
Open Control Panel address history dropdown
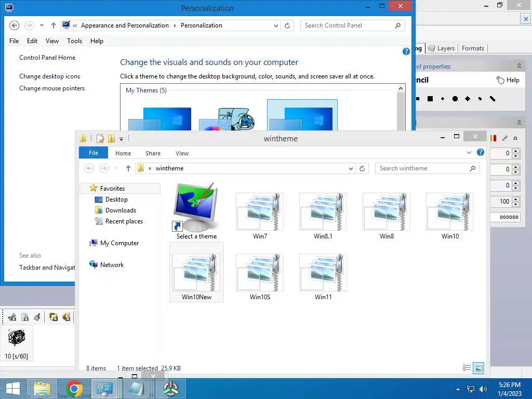coord(276,25)
